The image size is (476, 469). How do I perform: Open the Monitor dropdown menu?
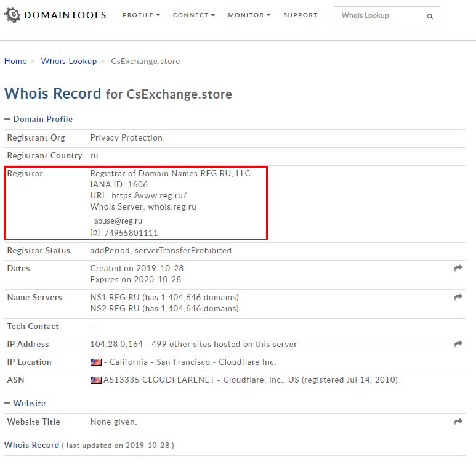(249, 15)
